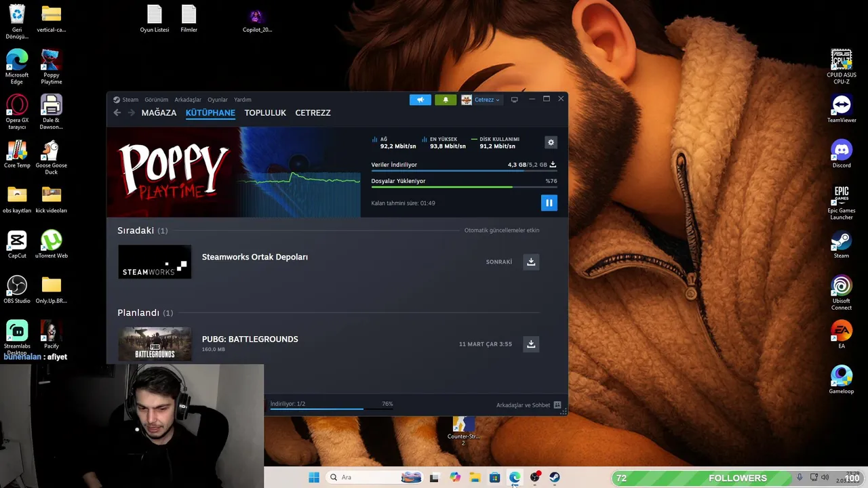
Task: Switch to the KÜTÜPHANE tab
Action: [x=210, y=113]
